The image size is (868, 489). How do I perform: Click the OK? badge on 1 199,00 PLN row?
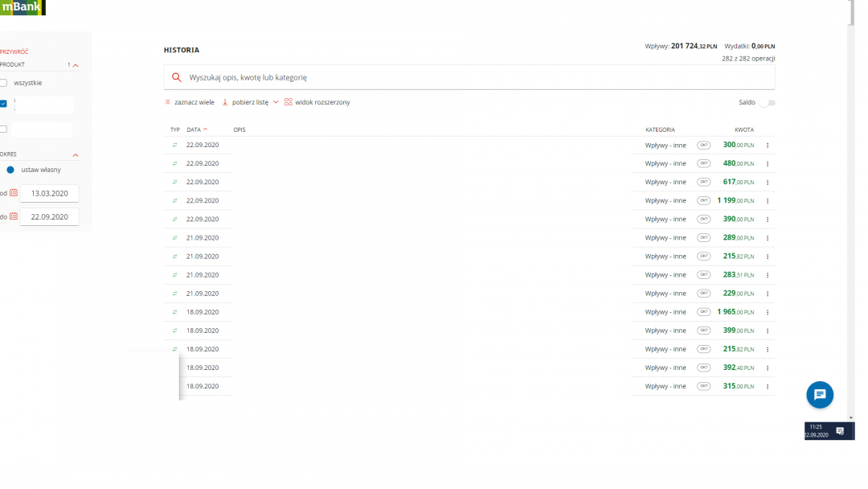703,200
